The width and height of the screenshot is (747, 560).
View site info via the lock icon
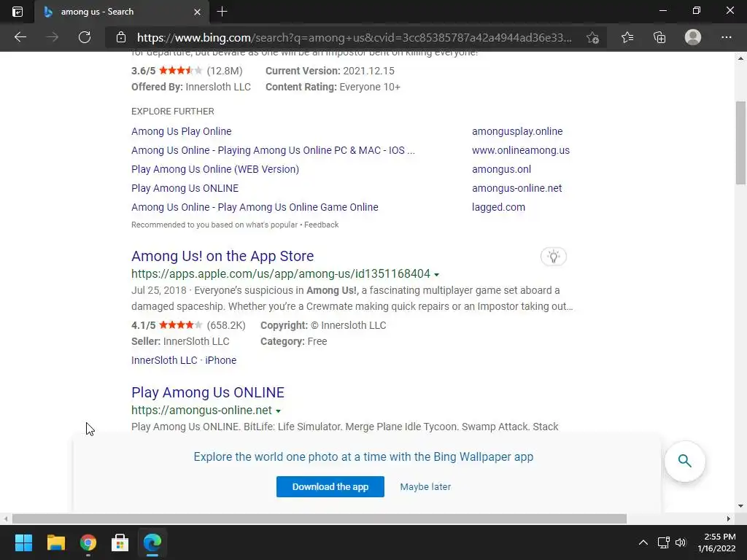[121, 37]
